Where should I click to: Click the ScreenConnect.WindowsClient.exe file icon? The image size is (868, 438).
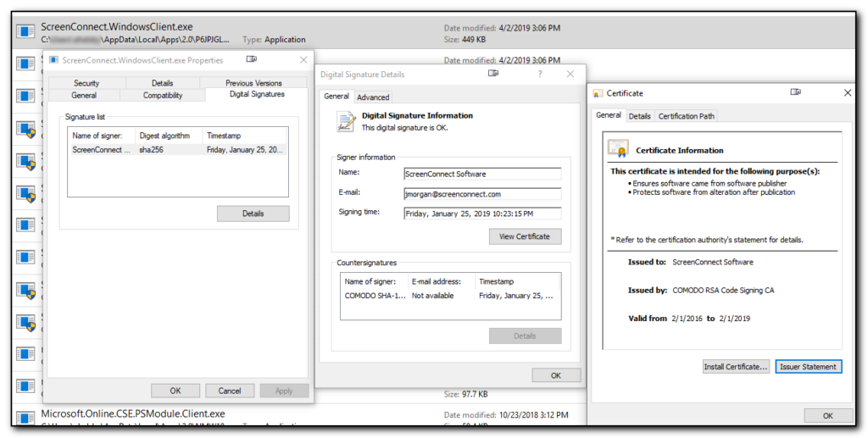[x=25, y=31]
